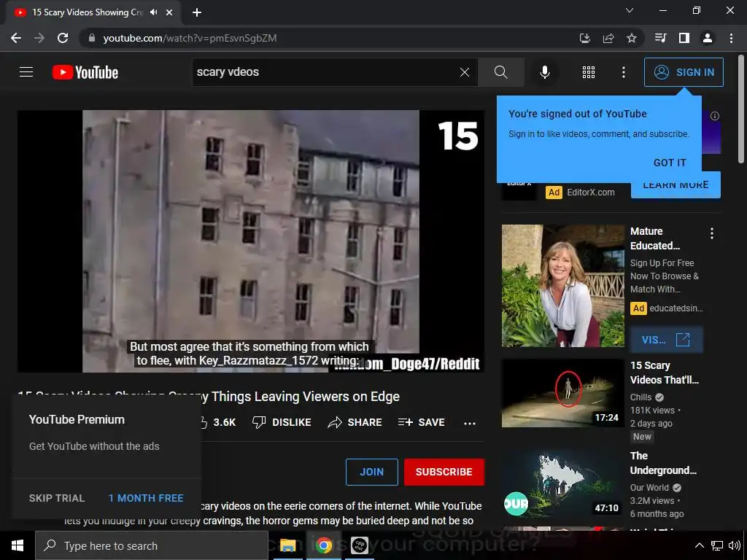Click the Windows taskbar search box
Viewport: 747px width, 560px height.
(152, 545)
